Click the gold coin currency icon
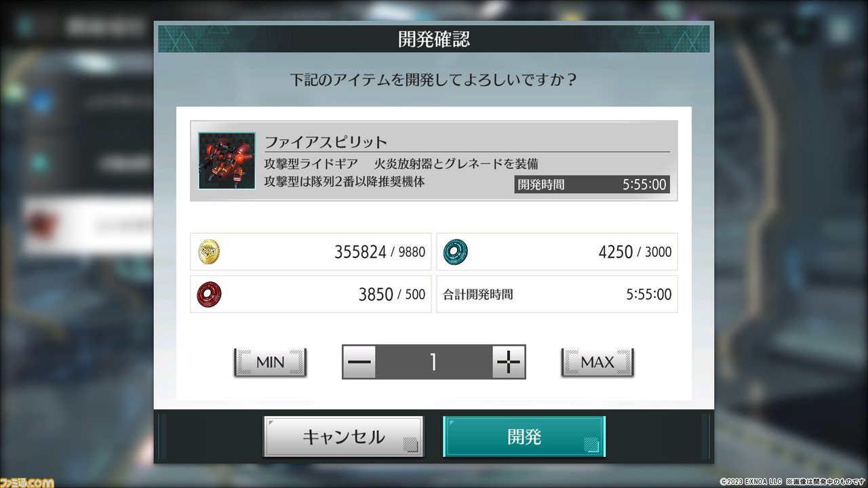868x488 pixels. 209,251
